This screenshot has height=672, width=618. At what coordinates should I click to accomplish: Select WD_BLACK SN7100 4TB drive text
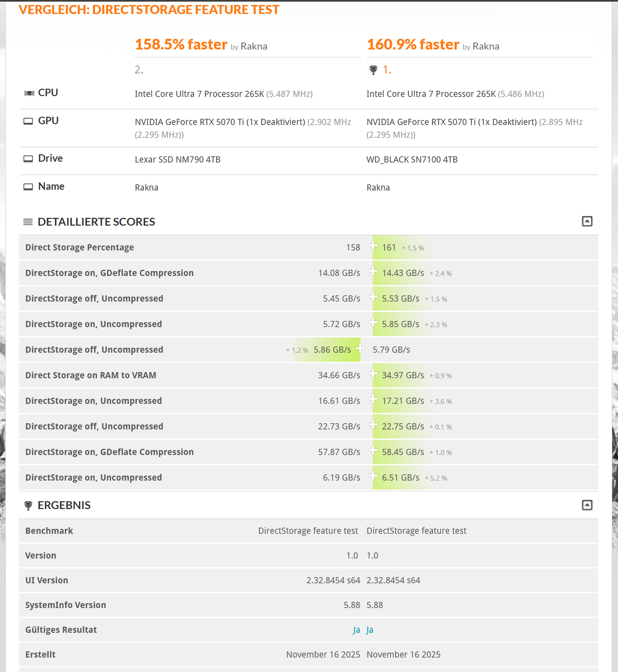click(412, 160)
